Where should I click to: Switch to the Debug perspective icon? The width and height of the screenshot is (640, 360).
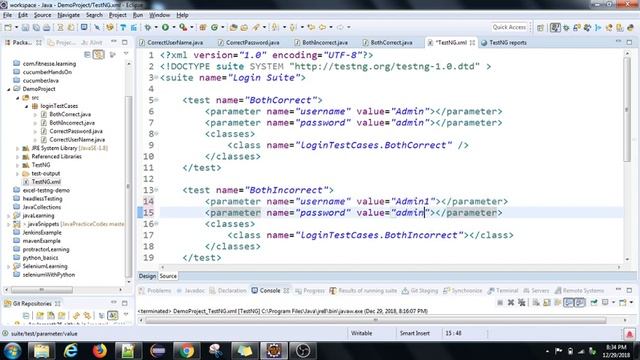[x=566, y=28]
